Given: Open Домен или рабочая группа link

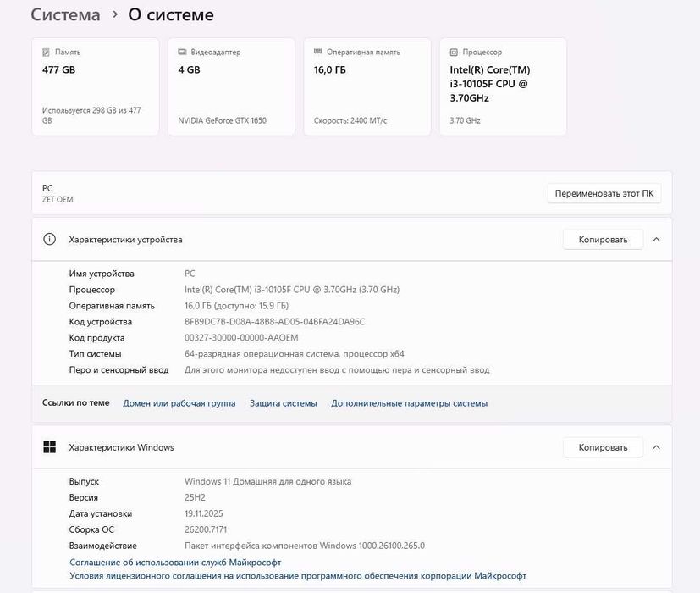Looking at the screenshot, I should (x=179, y=403).
